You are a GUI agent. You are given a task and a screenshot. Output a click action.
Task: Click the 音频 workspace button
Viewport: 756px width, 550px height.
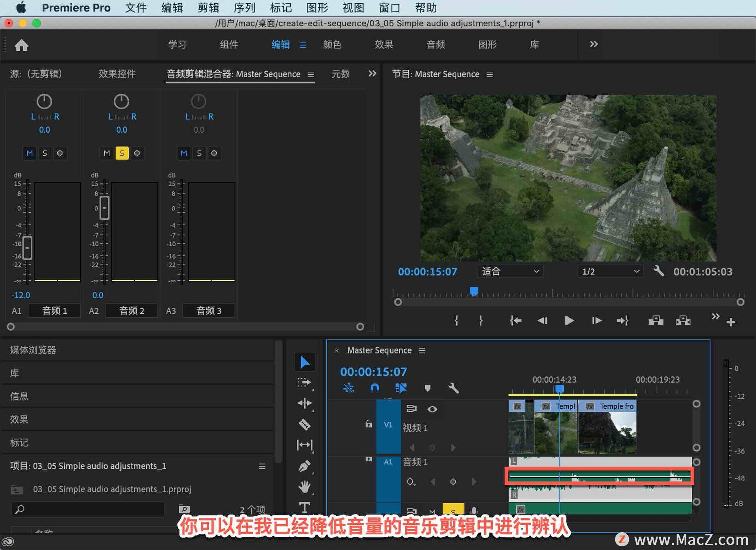coord(435,44)
